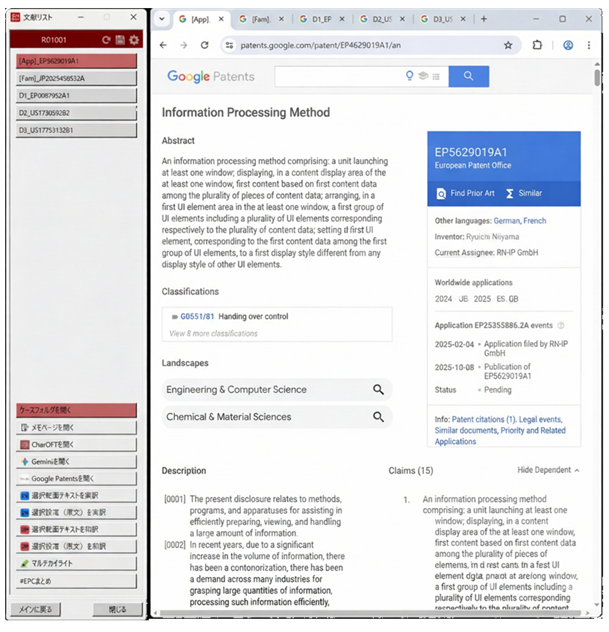
Task: Click the CharOFT open button
Action: click(77, 445)
